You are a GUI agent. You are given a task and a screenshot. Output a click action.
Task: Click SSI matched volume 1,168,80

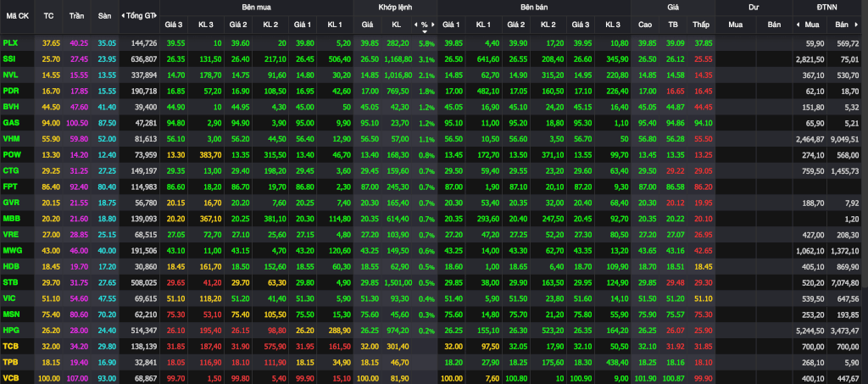[x=398, y=58]
